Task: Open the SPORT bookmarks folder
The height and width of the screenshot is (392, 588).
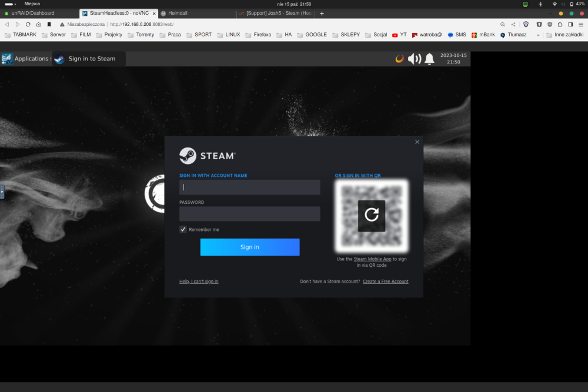Action: [199, 35]
